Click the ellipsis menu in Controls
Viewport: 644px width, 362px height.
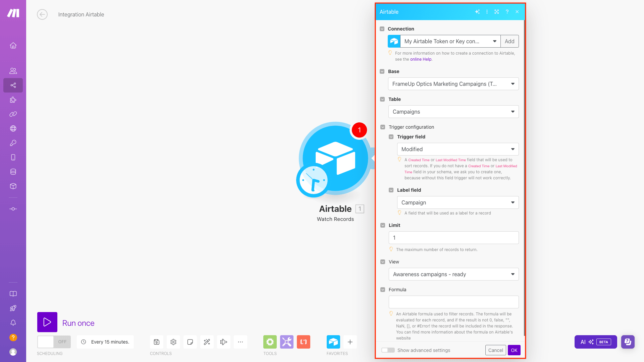[240, 342]
